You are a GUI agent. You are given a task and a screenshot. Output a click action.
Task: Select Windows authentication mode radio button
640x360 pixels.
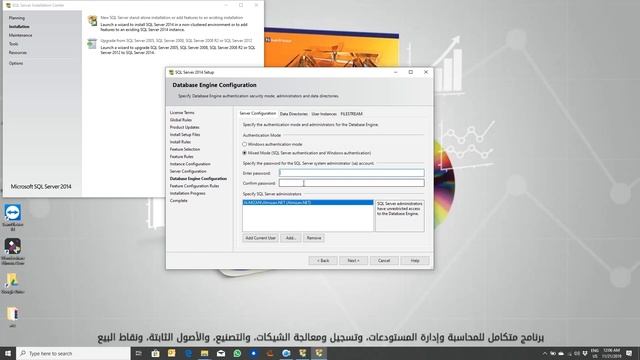[244, 144]
